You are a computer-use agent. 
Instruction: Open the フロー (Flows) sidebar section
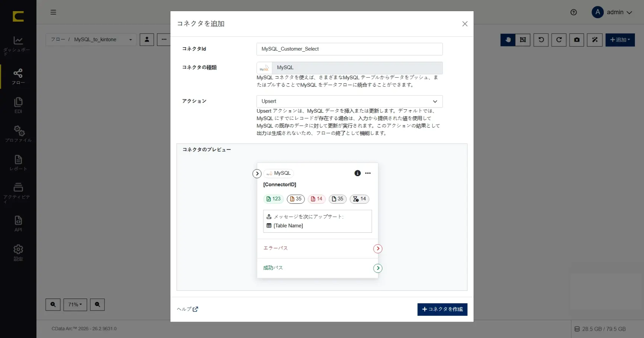tap(18, 77)
